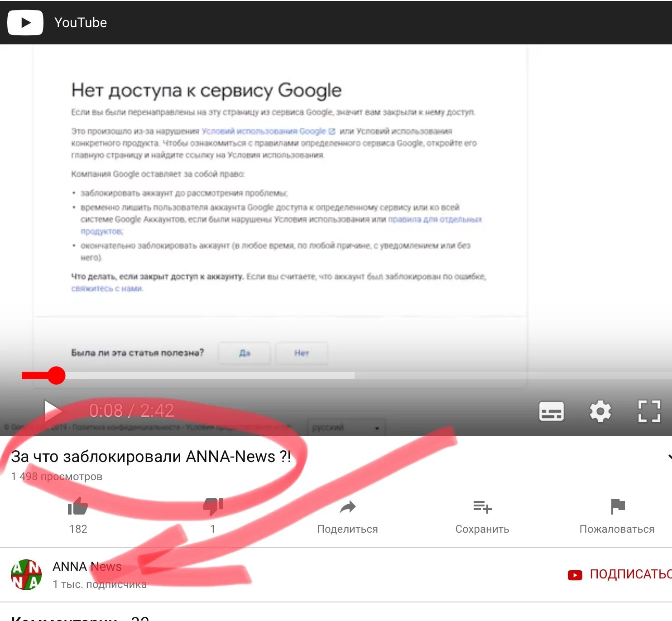Click the dislike count 1
Screen dimensions: 672x621
(213, 529)
